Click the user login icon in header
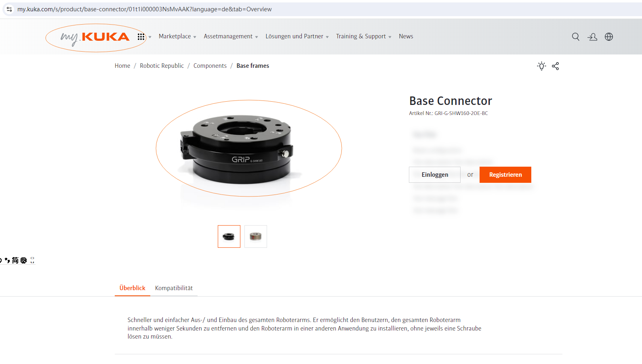The height and width of the screenshot is (364, 642). [592, 37]
